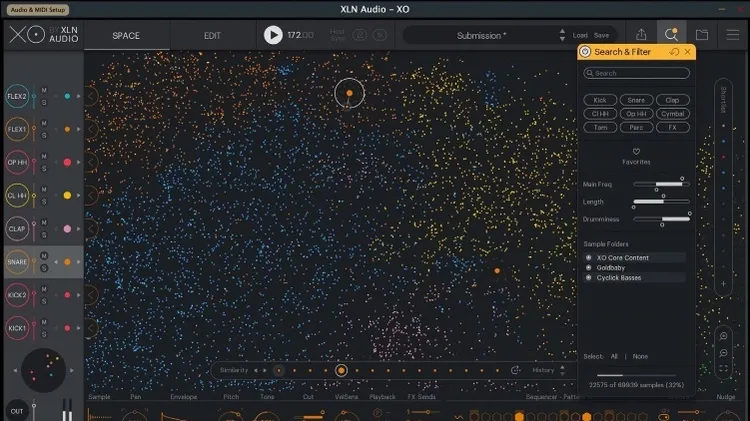Viewport: 750px width, 421px height.
Task: Click the sample Search input field
Action: pos(637,73)
